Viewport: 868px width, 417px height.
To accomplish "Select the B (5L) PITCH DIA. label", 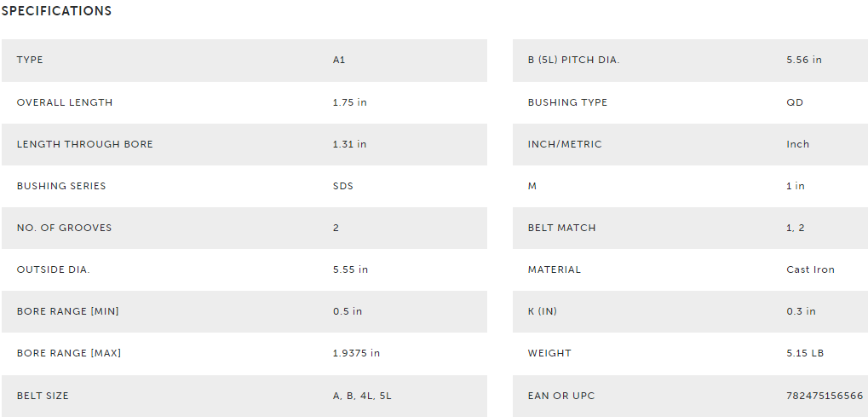I will click(x=573, y=60).
